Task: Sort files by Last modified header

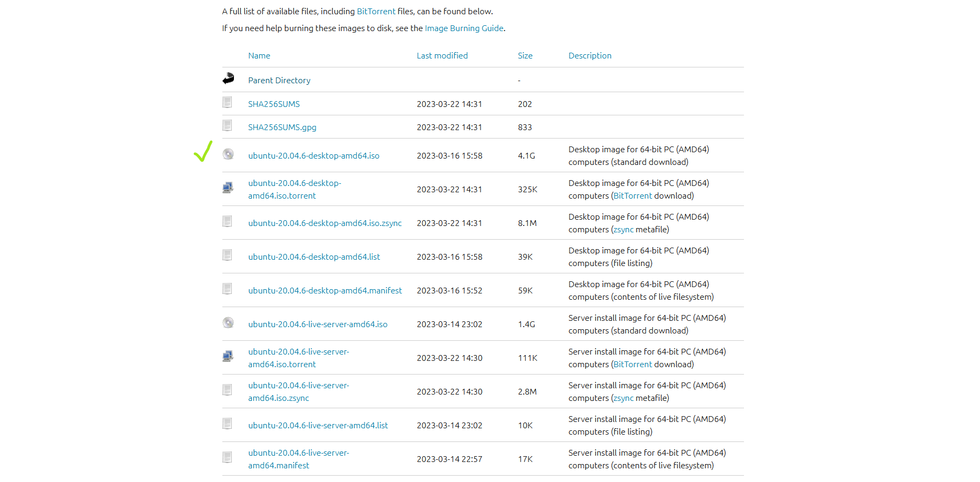Action: tap(442, 56)
